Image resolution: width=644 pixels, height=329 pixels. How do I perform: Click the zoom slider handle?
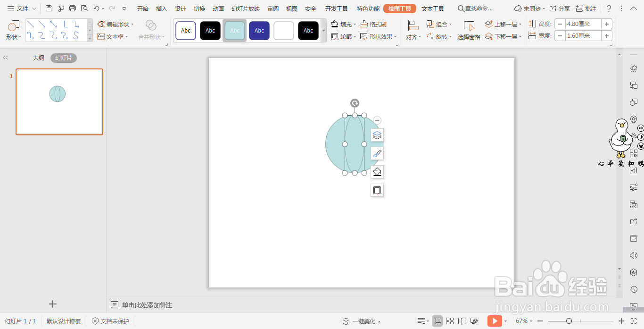[569, 321]
